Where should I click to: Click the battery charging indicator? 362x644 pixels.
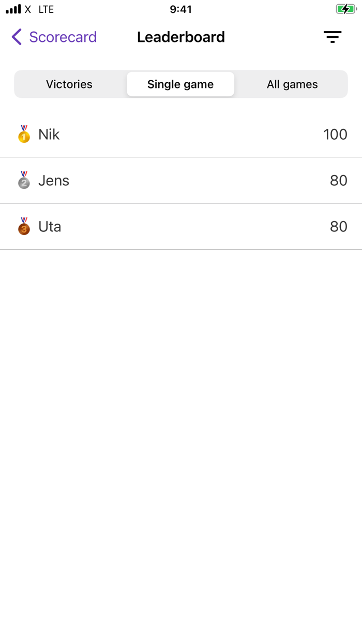pos(346,9)
